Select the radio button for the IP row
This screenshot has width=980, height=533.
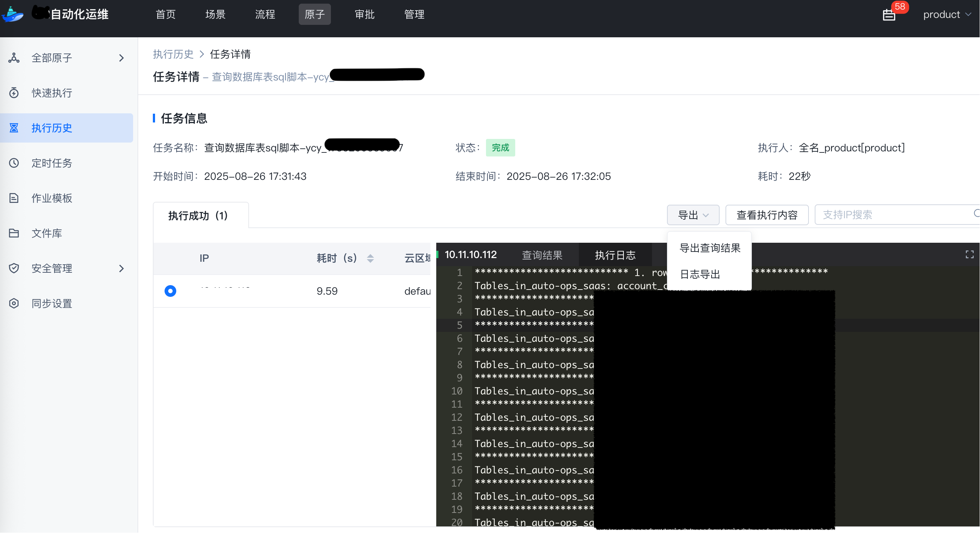[x=170, y=291]
